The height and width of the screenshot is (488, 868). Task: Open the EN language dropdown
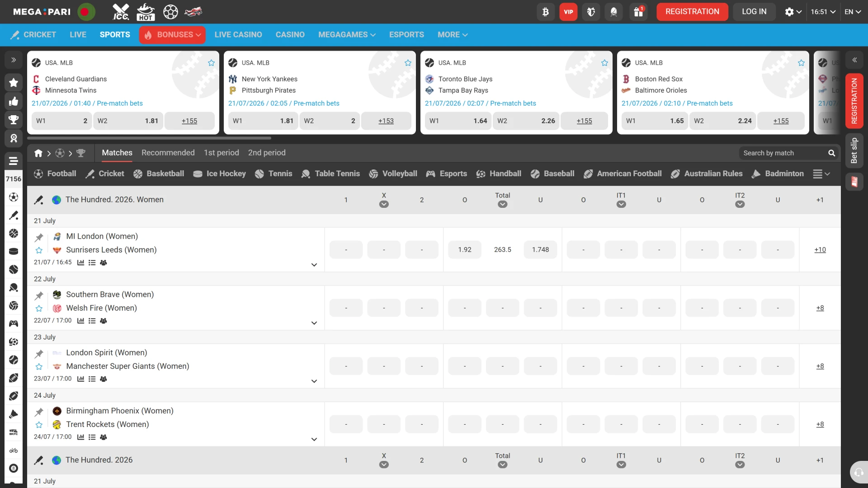(x=853, y=12)
